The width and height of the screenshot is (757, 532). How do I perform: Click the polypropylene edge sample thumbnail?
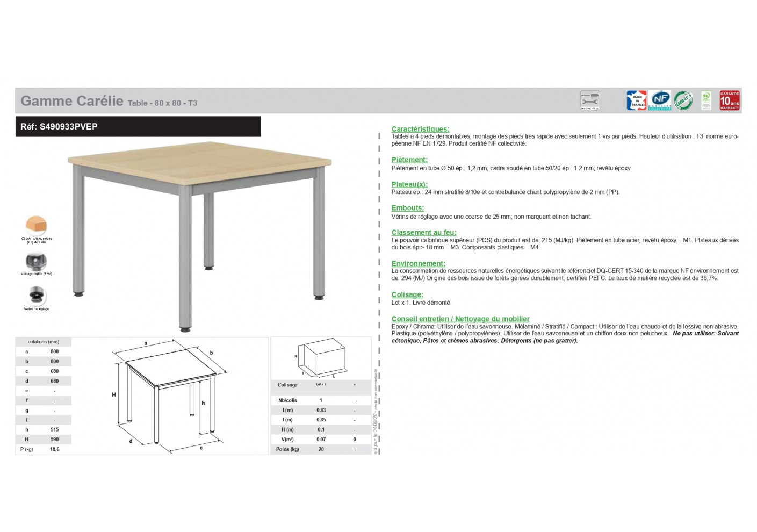(x=36, y=225)
